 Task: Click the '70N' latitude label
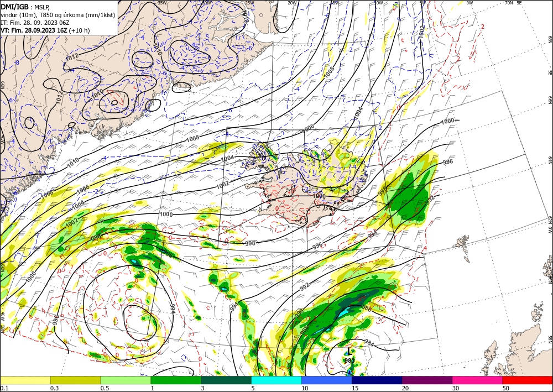pyautogui.click(x=509, y=3)
